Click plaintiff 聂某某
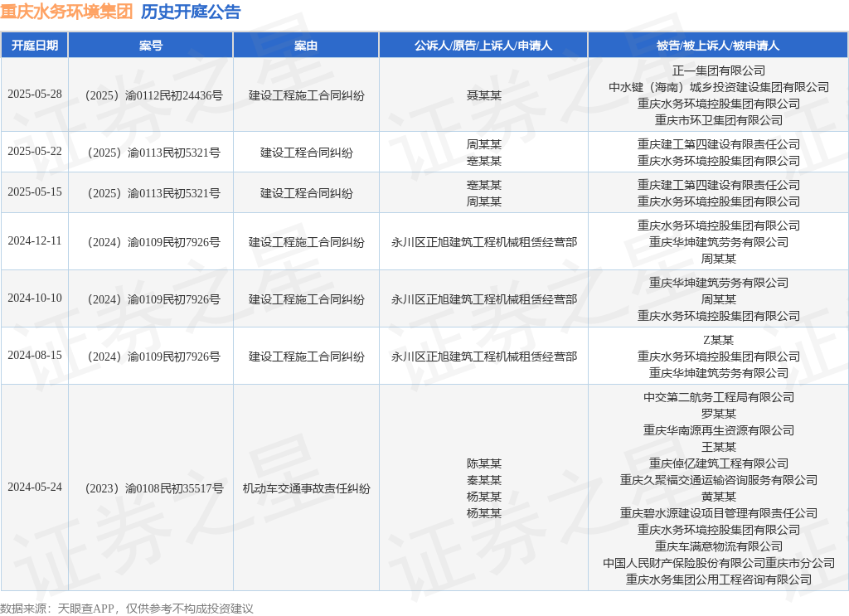This screenshot has width=849, height=616. pyautogui.click(x=484, y=95)
